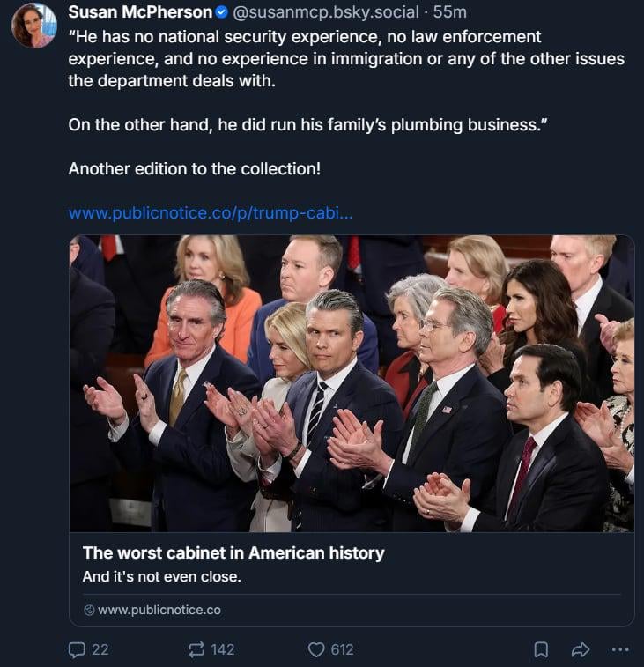Viewport: 644px width, 667px height.
Task: Click the reply count 22
Action: coord(100,649)
